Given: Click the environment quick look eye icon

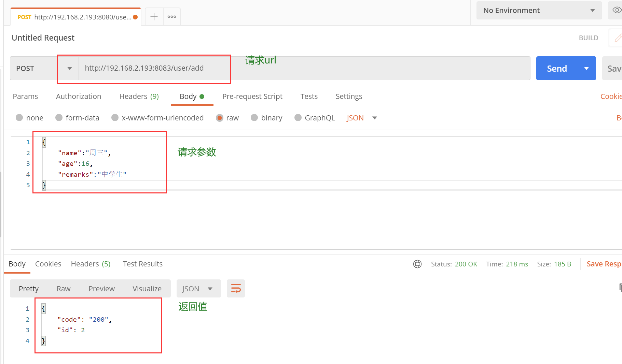Looking at the screenshot, I should (617, 10).
